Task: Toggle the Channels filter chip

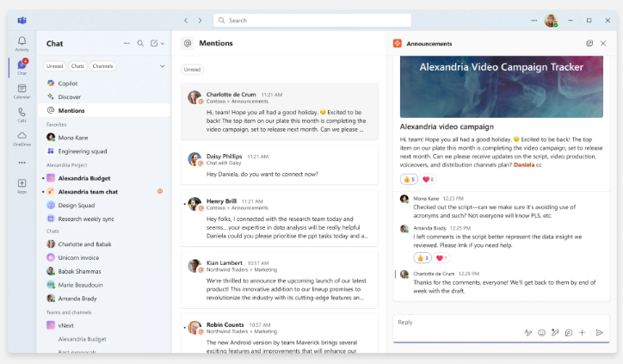Action: pyautogui.click(x=102, y=65)
